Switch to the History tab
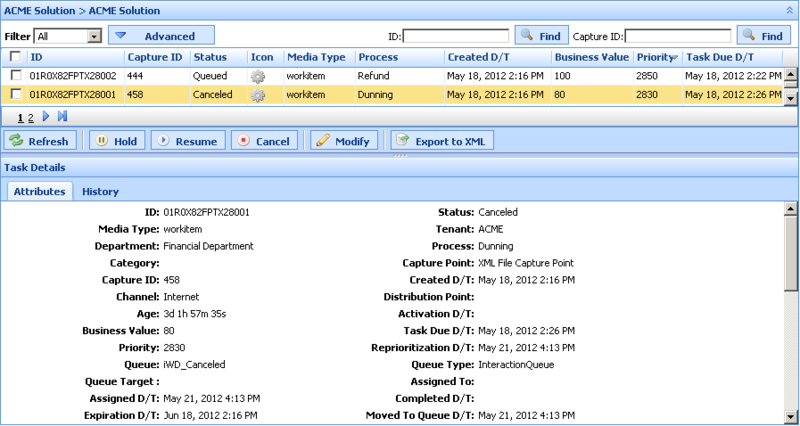Screen dimensions: 800x426 (x=100, y=191)
